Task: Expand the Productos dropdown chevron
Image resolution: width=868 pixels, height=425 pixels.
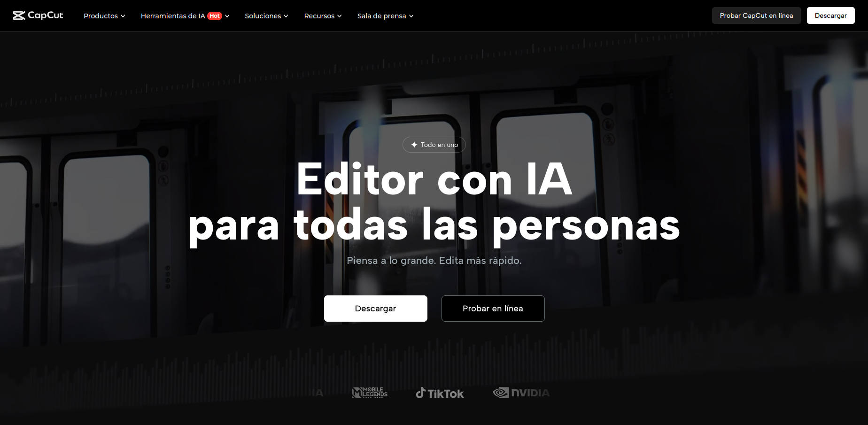Action: point(123,16)
